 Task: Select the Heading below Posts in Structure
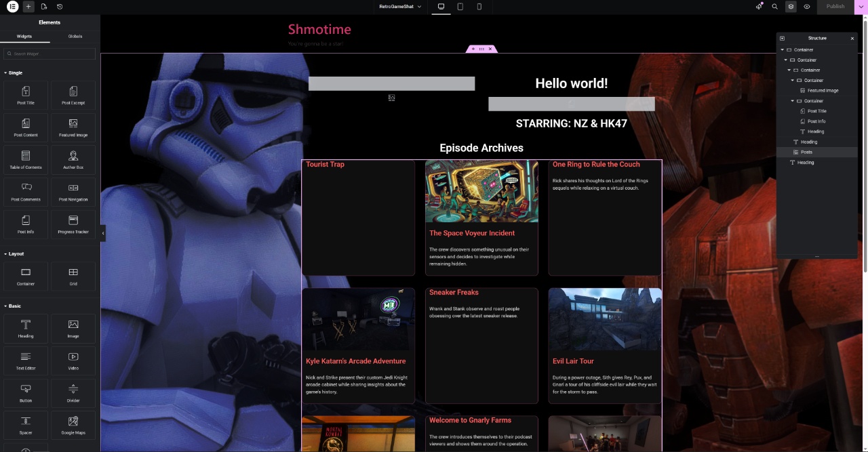806,163
